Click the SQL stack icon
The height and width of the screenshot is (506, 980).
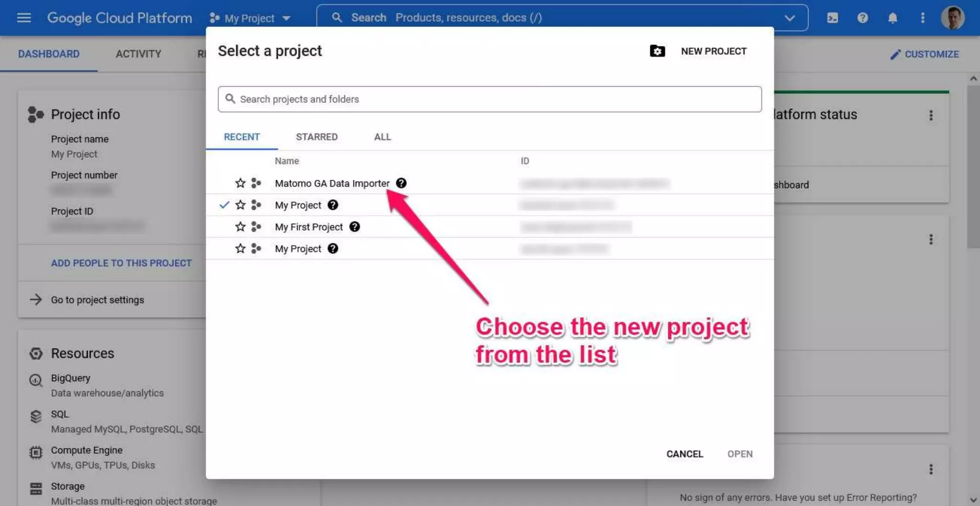(36, 417)
